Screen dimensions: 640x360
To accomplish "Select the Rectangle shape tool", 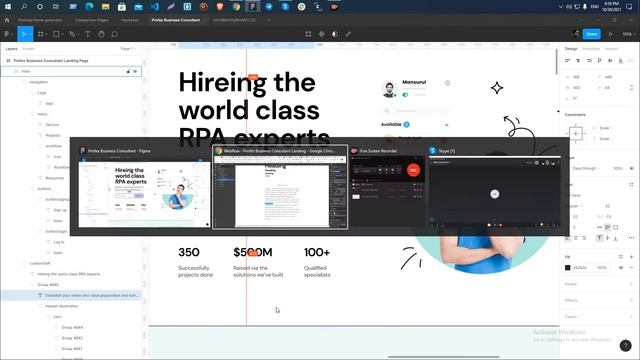I will point(56,34).
